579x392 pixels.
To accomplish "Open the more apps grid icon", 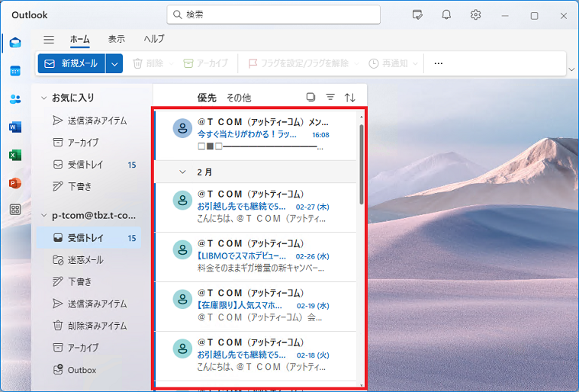I will click(x=15, y=210).
